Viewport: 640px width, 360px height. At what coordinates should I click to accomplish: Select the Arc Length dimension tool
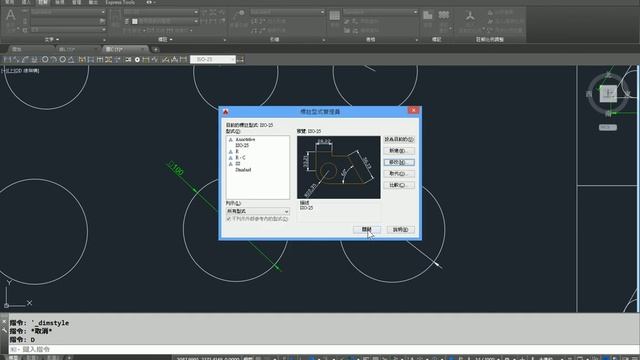click(25, 60)
